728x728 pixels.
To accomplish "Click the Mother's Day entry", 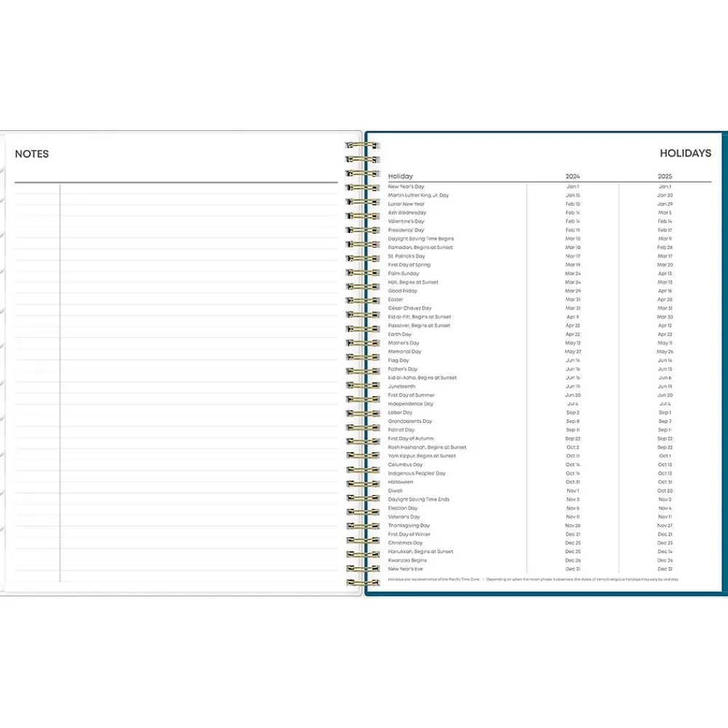I will (x=403, y=343).
